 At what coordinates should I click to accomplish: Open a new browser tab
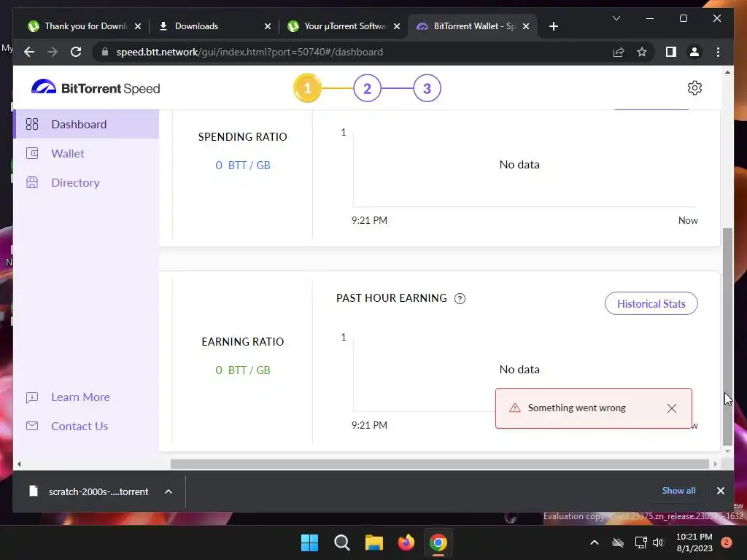click(553, 27)
